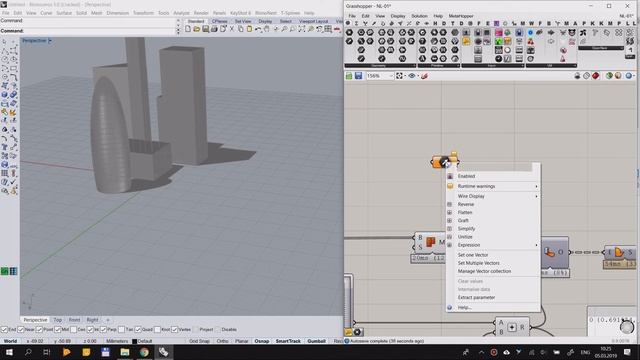Open the Grasshopper File menu

tap(352, 16)
